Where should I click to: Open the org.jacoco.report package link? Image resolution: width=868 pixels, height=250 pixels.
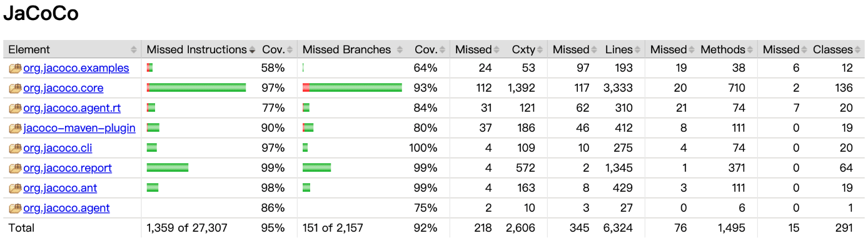click(68, 168)
